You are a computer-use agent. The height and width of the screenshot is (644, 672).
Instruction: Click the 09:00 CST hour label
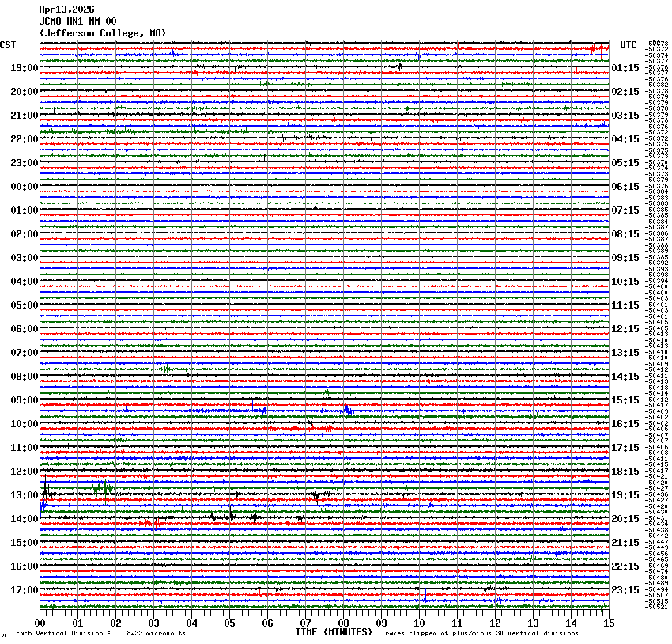pyautogui.click(x=25, y=400)
